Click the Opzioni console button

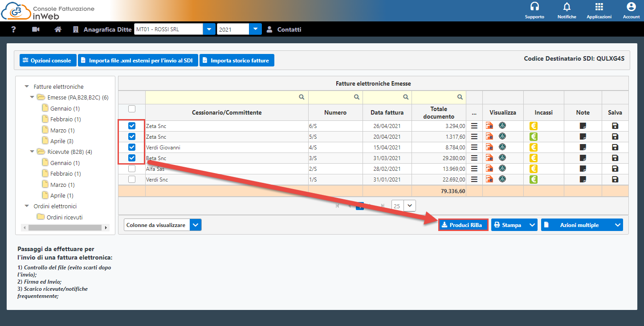48,61
